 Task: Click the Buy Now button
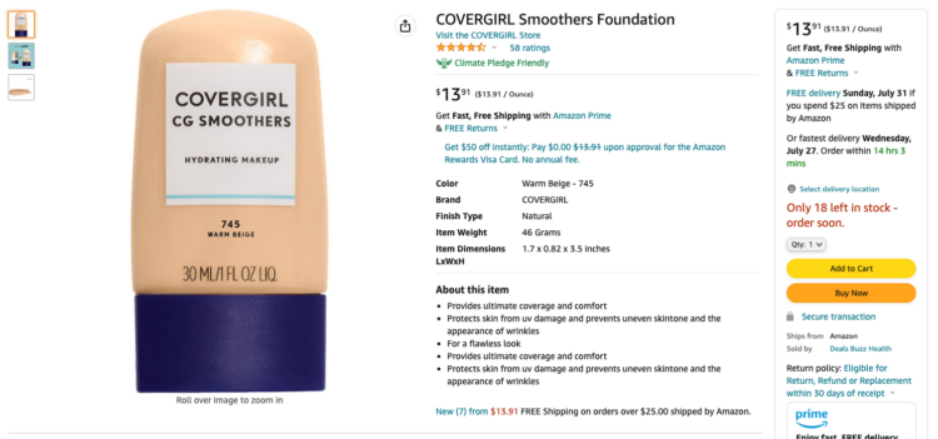pyautogui.click(x=851, y=293)
